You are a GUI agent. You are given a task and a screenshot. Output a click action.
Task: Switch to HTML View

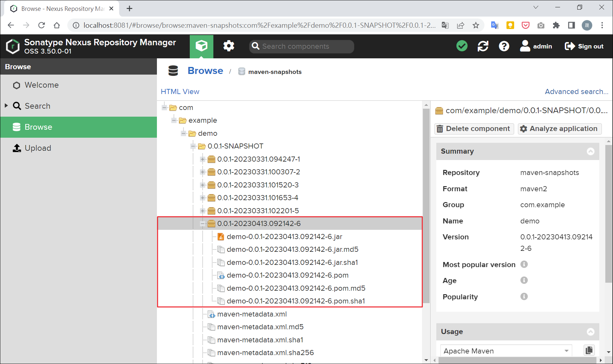click(x=180, y=91)
